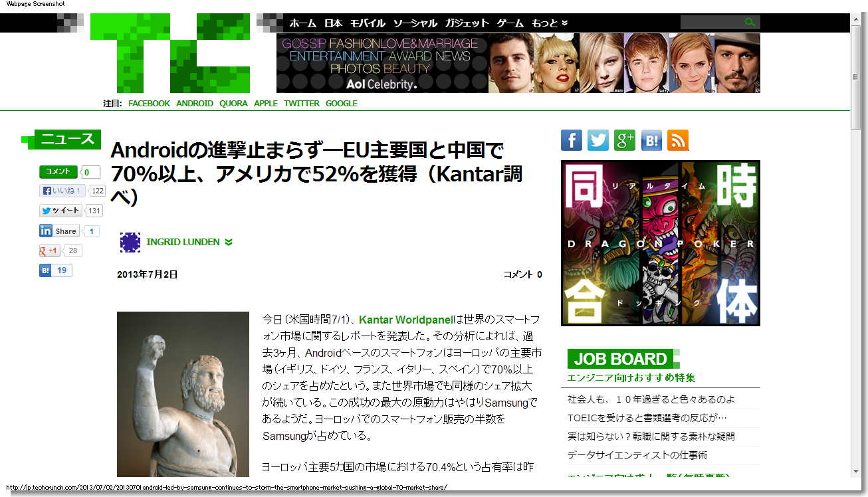
Task: Open 実は知らない？転職に関する素朴な疑問 link
Action: [651, 437]
